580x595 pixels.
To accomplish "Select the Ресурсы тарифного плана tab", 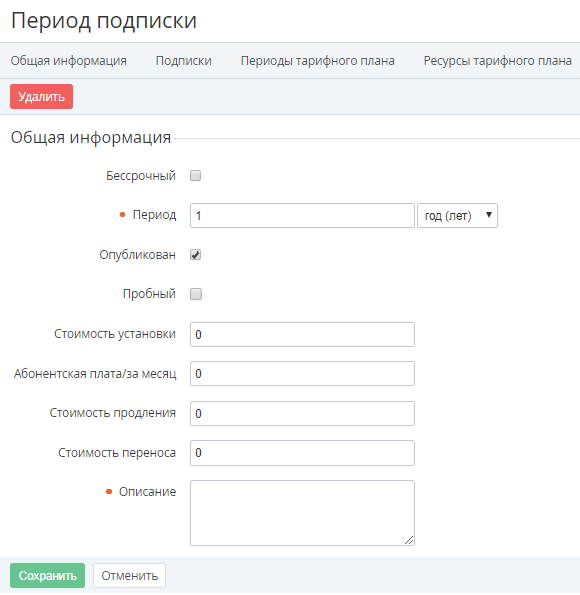I will point(498,61).
